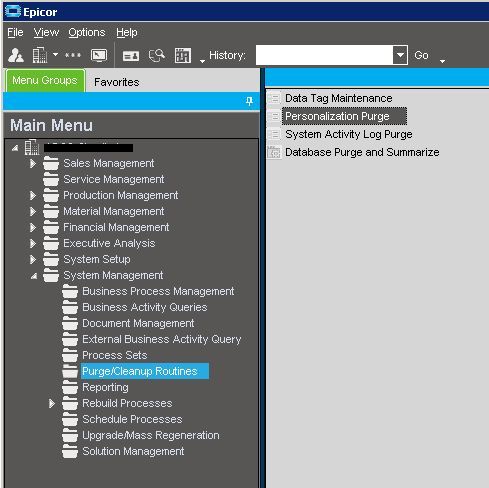The width and height of the screenshot is (489, 488).
Task: Open toolbar overflow arrow before History
Action: pos(202,61)
